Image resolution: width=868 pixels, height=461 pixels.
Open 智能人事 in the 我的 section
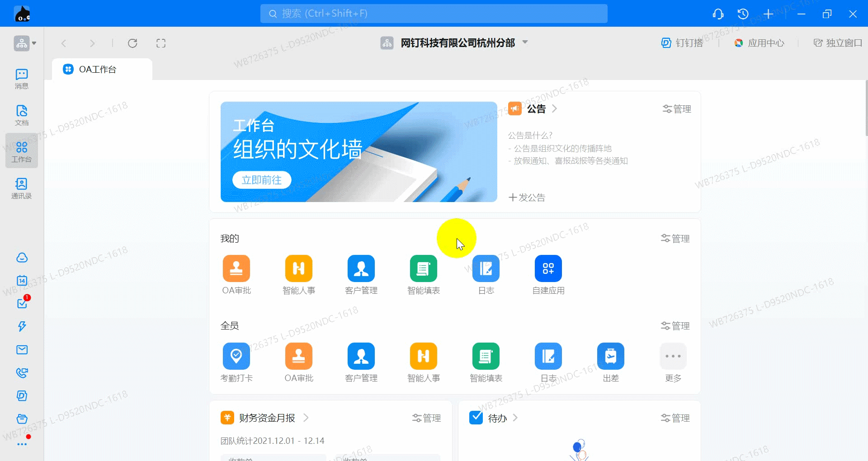[x=298, y=268]
